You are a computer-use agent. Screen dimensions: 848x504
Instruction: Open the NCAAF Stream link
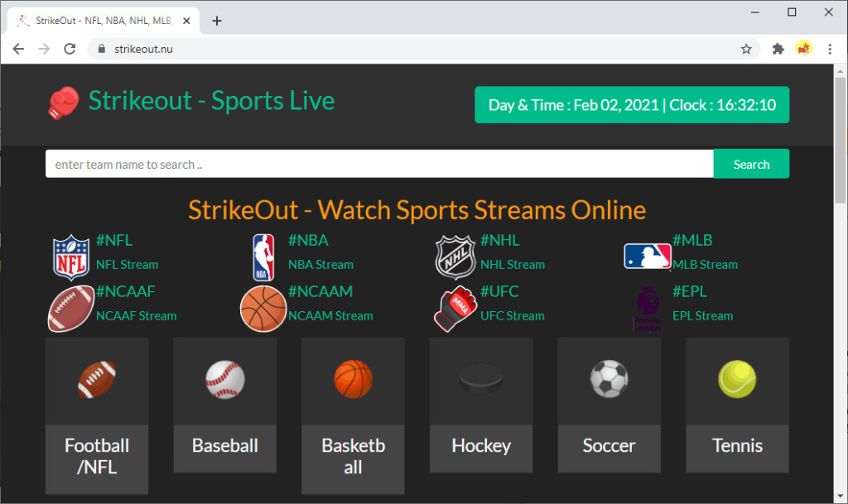(x=137, y=316)
